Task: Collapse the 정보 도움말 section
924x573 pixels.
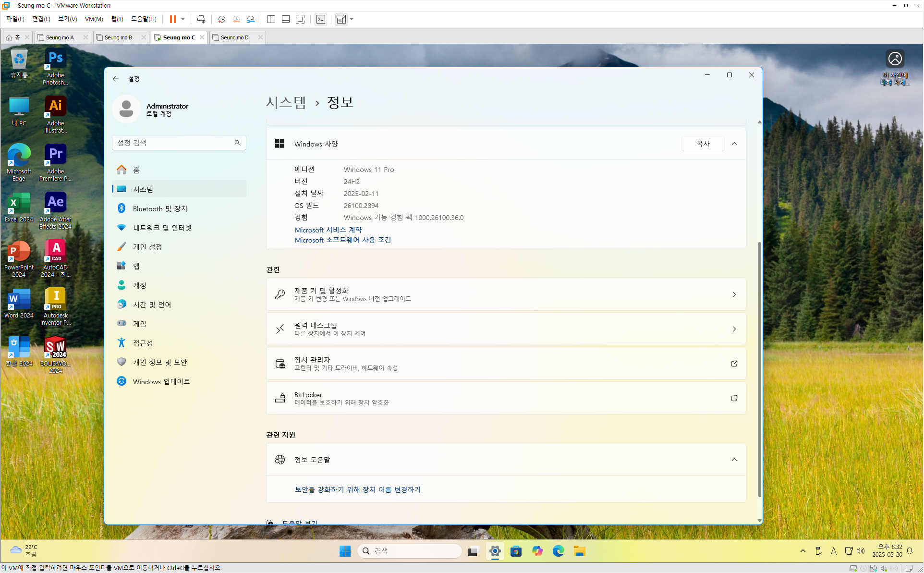Action: point(734,460)
